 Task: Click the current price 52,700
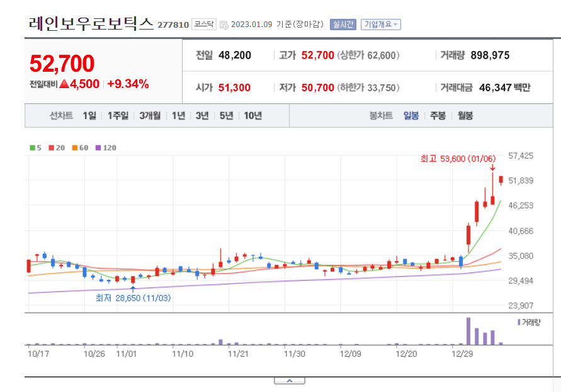pyautogui.click(x=62, y=64)
